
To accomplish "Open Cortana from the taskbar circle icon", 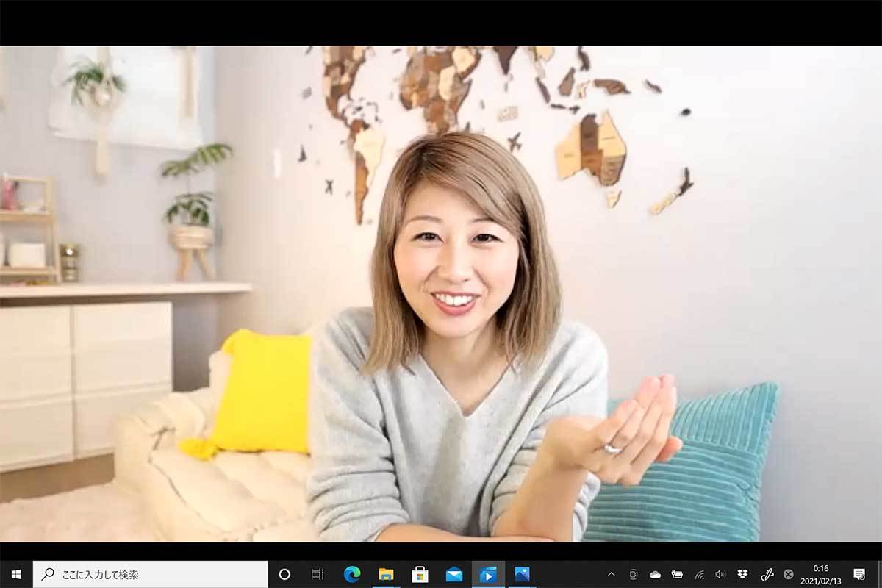I will coord(284,574).
